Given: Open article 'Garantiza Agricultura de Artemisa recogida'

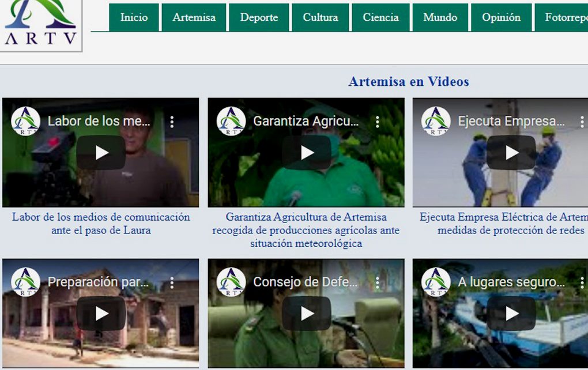Looking at the screenshot, I should click(306, 230).
